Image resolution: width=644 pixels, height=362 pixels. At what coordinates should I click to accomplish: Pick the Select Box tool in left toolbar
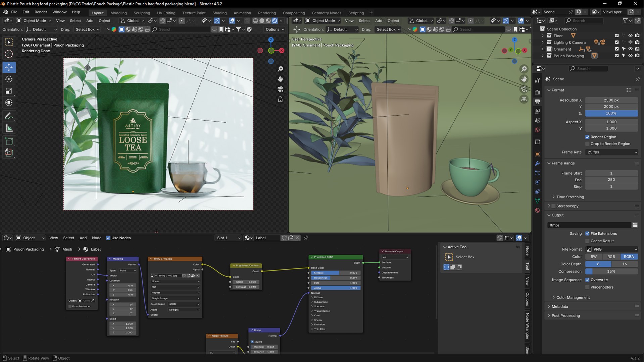click(9, 42)
